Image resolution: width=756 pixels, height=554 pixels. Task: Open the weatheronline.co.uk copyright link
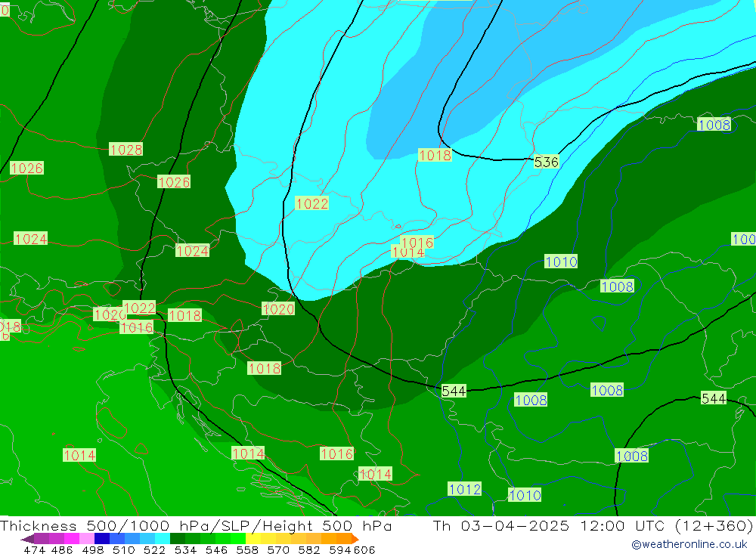[689, 544]
